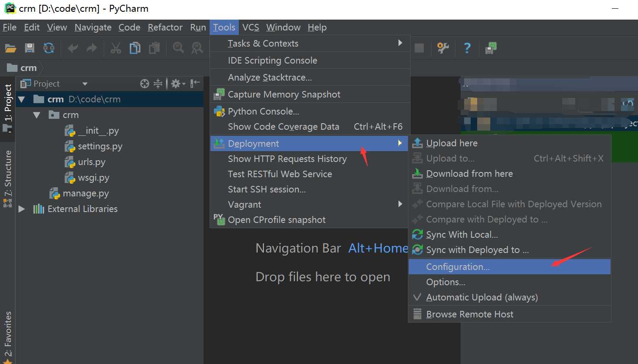Select Analyze Stacktrace... menu item
Screen dimensions: 638x364
[310, 78]
